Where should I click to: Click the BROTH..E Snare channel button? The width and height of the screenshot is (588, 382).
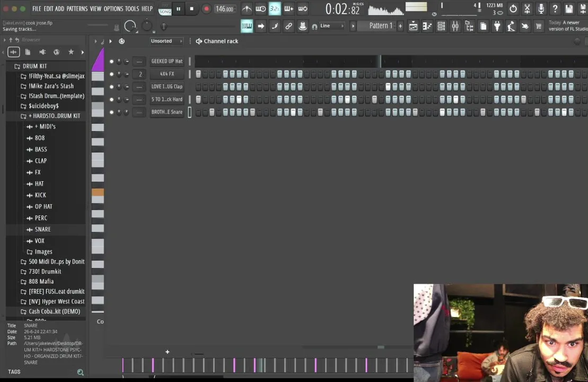[x=167, y=112]
